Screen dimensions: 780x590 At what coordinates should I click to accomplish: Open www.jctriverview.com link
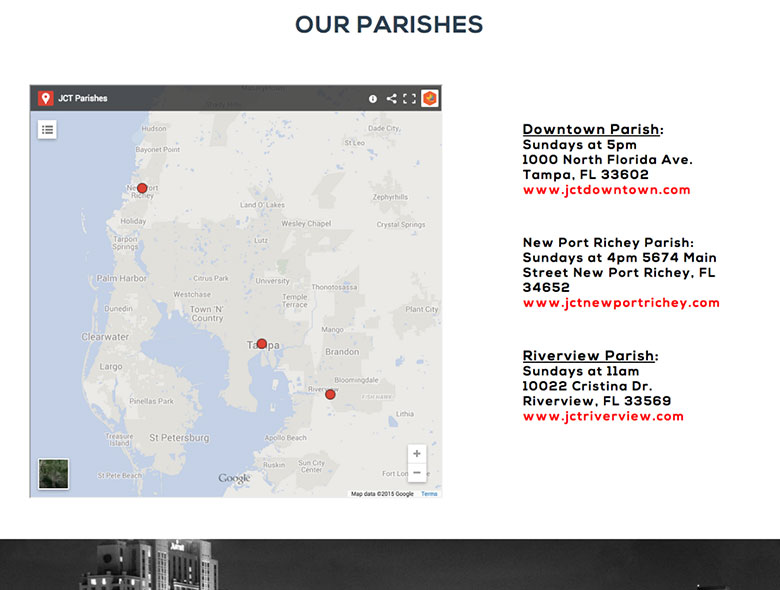click(x=603, y=416)
